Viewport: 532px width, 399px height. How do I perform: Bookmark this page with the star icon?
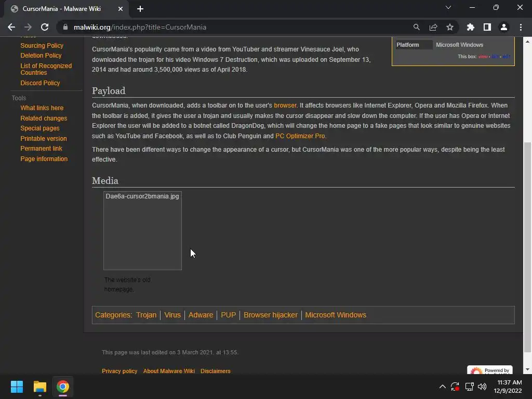coord(450,27)
